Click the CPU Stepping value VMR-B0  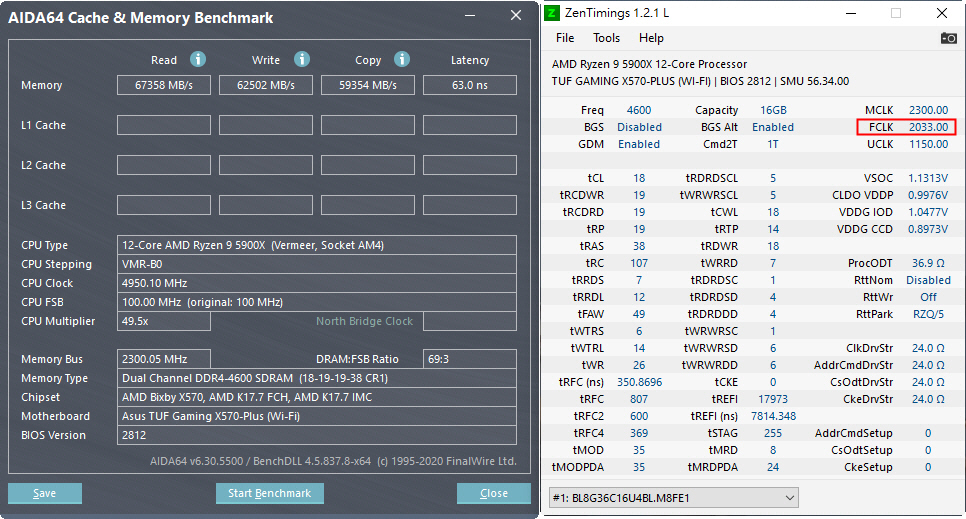click(x=317, y=264)
